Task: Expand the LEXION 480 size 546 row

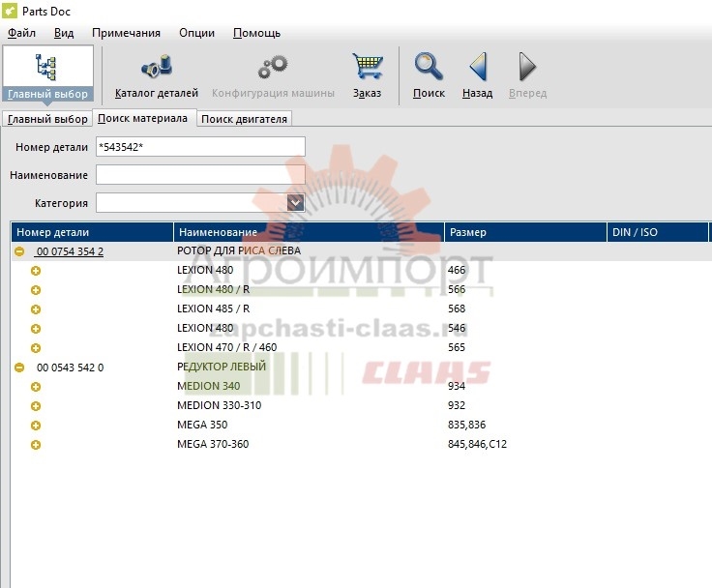Action: coord(36,329)
